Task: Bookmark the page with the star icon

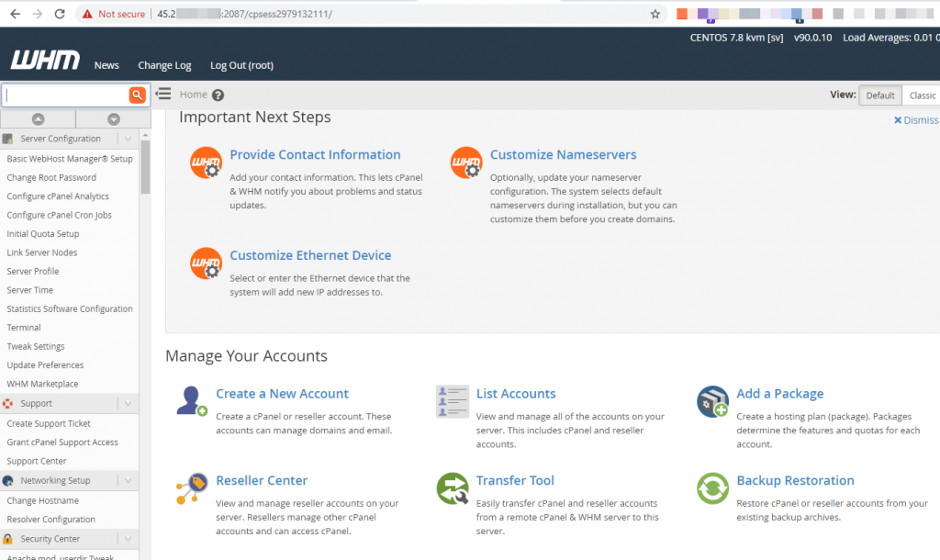Action: (655, 14)
